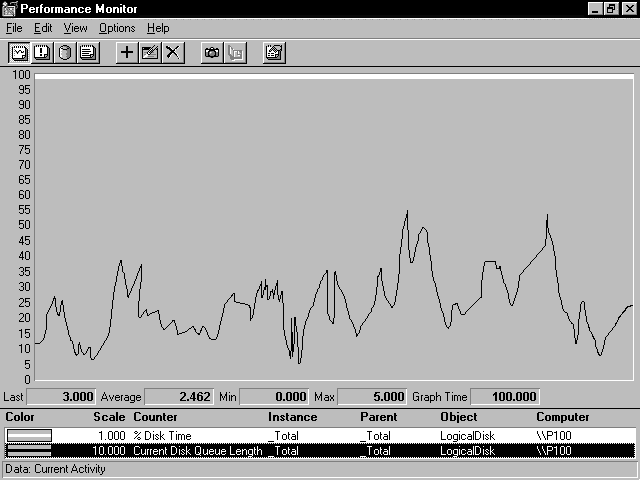Click the Data: Current Activity status bar
This screenshot has width=640, height=480.
tap(320, 469)
